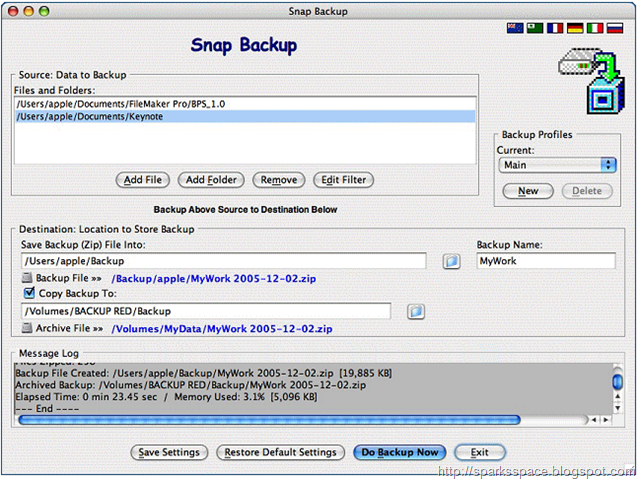Switch language using the French flag
Screen dimensions: 639x480
pos(555,28)
